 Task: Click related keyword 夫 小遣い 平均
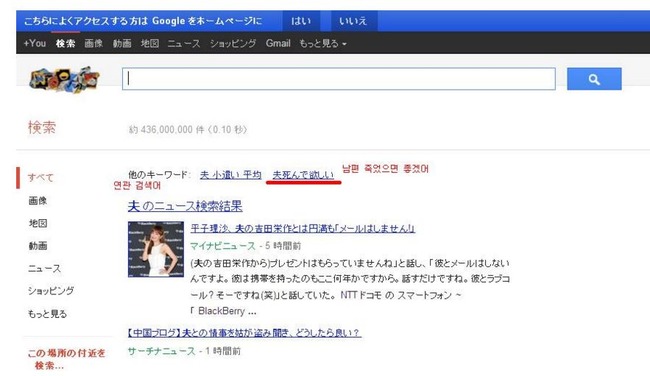[x=230, y=175]
